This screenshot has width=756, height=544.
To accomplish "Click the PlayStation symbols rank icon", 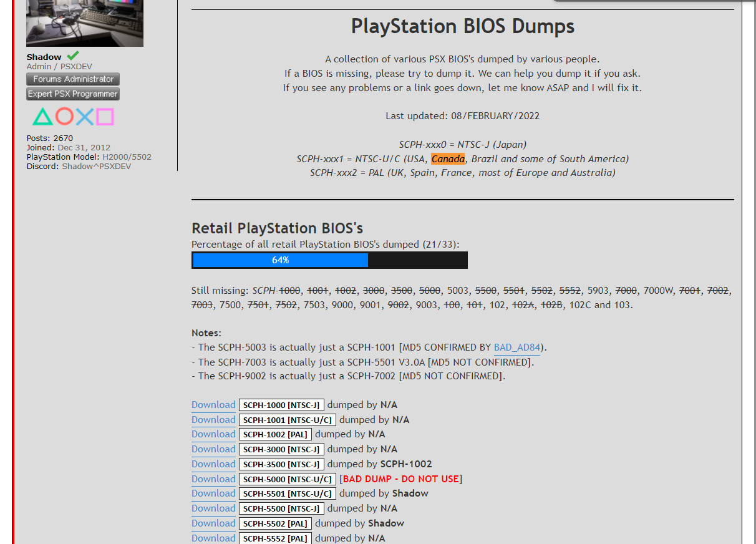I will (73, 117).
